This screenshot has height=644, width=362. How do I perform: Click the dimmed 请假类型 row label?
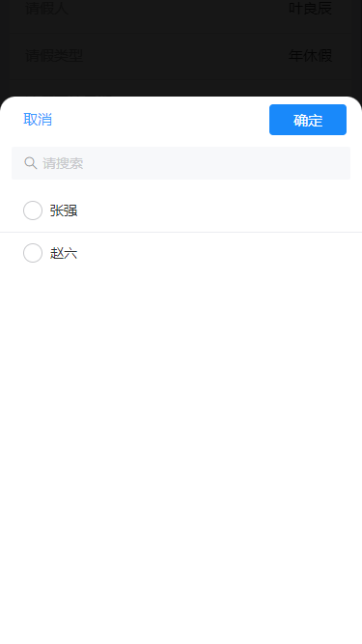(54, 56)
